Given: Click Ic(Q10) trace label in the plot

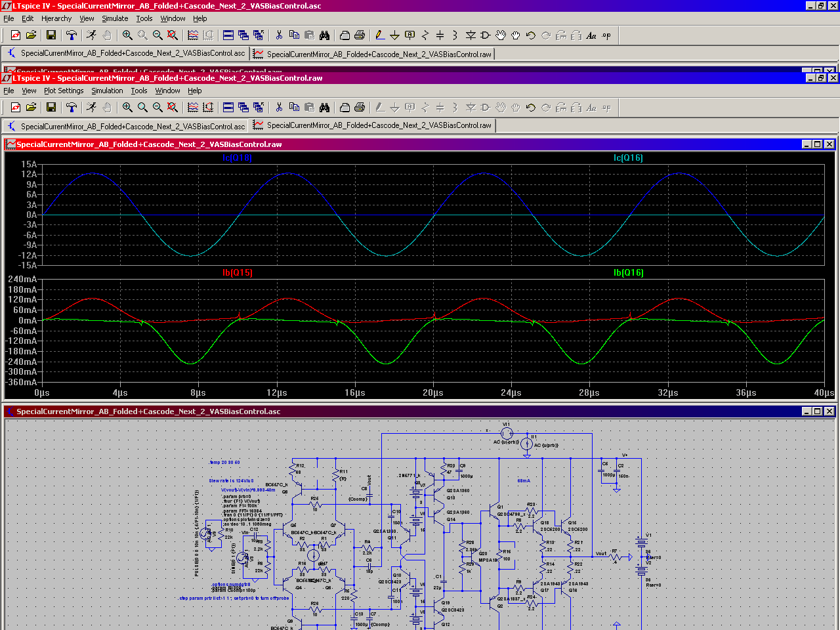Looking at the screenshot, I should click(237, 158).
